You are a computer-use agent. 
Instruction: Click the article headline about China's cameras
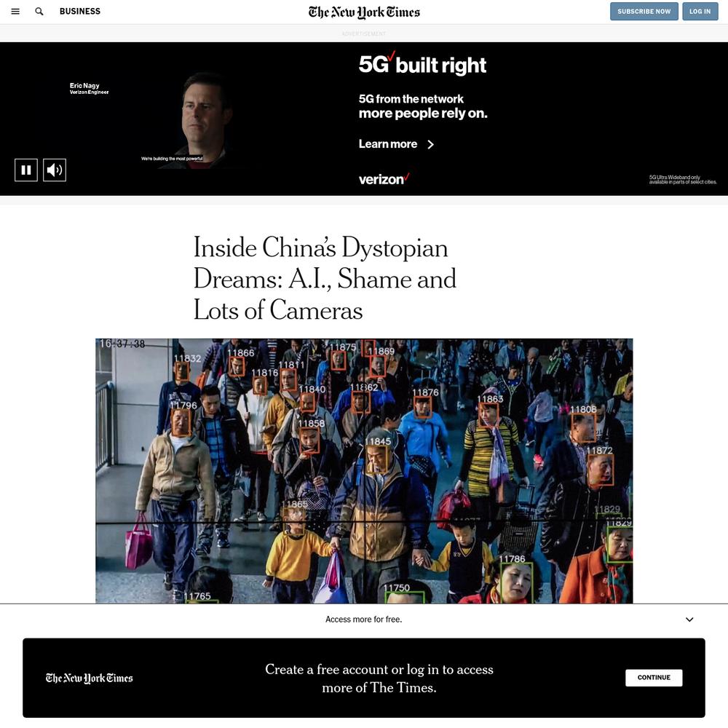pyautogui.click(x=325, y=278)
